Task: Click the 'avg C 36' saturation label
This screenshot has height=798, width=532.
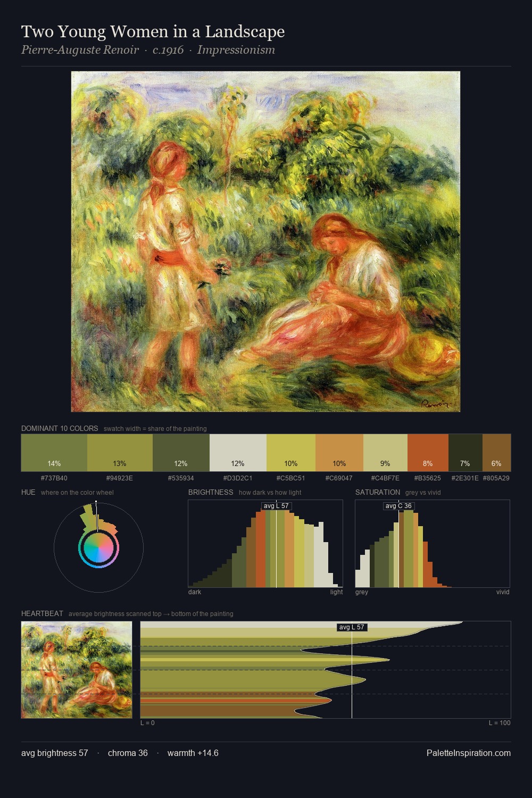Action: click(398, 506)
